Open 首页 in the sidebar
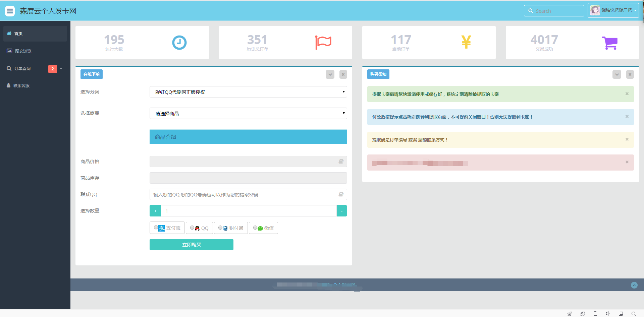The image size is (644, 317). [35, 34]
